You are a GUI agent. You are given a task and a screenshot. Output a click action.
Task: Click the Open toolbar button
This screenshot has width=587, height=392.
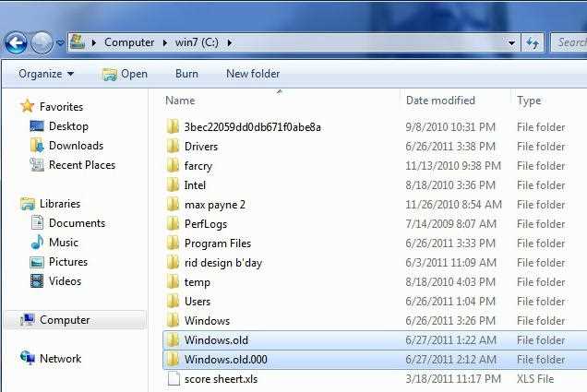click(x=125, y=74)
